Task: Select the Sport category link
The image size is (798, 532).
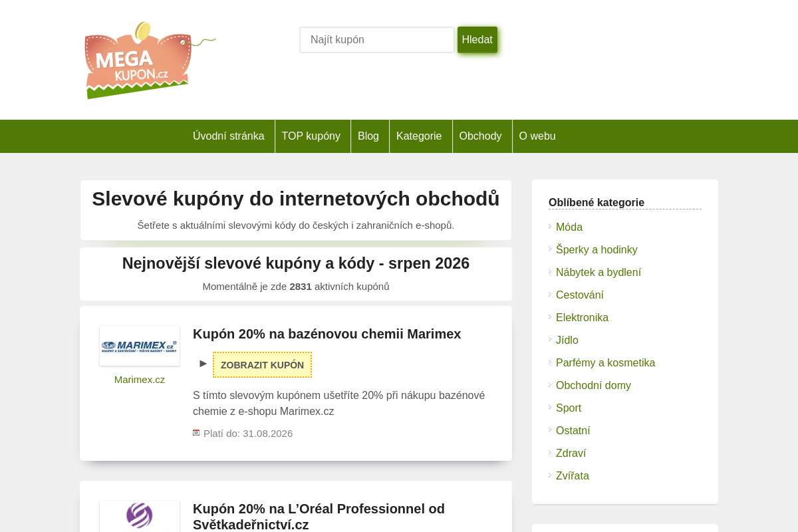Action: (x=569, y=408)
